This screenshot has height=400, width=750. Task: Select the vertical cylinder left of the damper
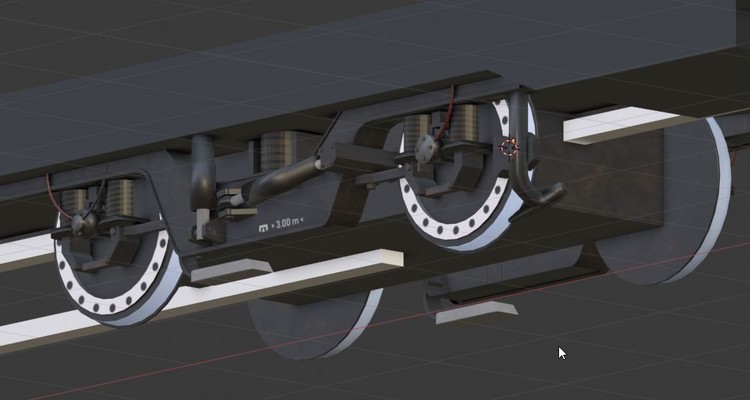[x=203, y=172]
